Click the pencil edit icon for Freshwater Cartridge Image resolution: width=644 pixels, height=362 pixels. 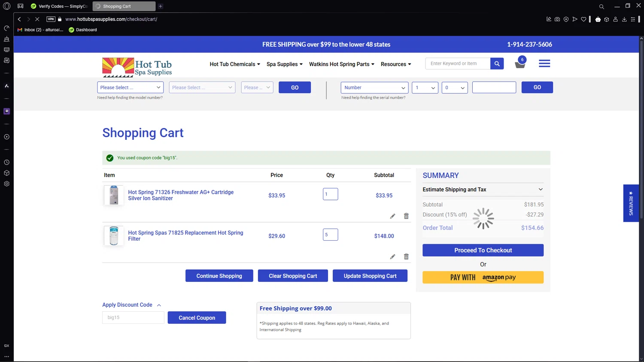pyautogui.click(x=392, y=216)
